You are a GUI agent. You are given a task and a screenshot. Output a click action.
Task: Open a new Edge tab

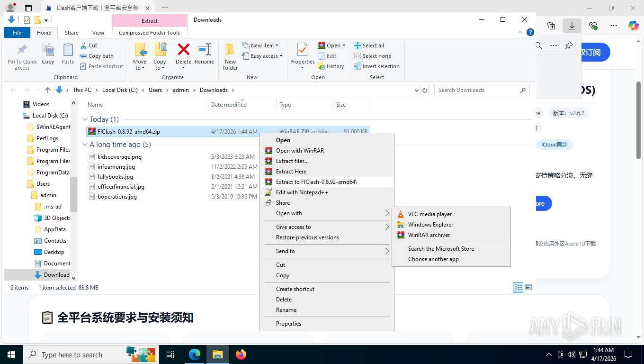165,8
